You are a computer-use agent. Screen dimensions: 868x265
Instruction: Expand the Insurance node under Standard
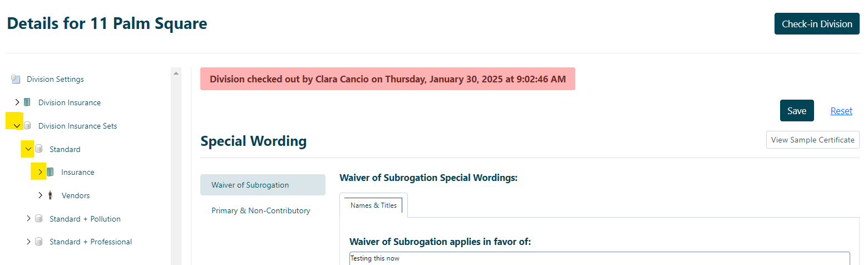tap(40, 172)
